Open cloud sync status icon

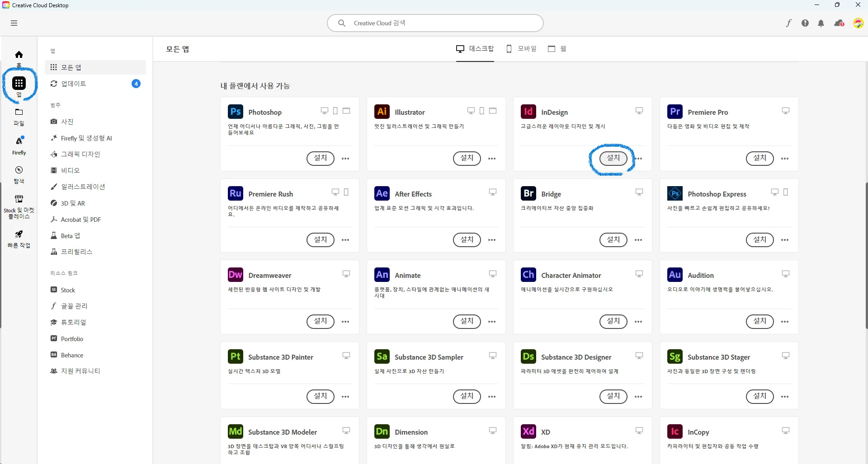[839, 23]
